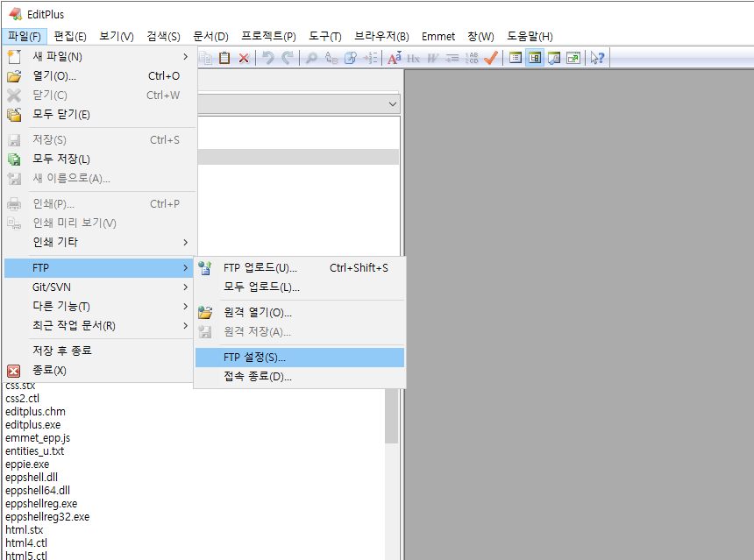The width and height of the screenshot is (754, 560).
Task: Select editplus.chm in the file list
Action: click(x=36, y=412)
